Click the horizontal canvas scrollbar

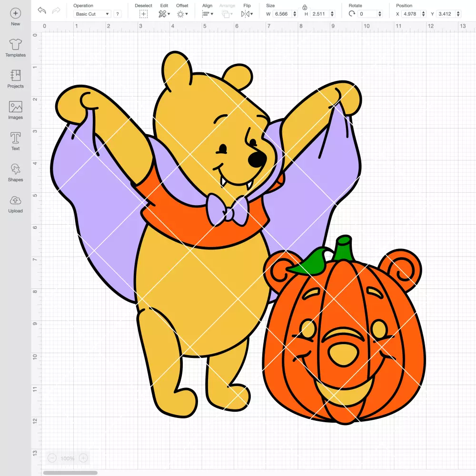point(70,473)
